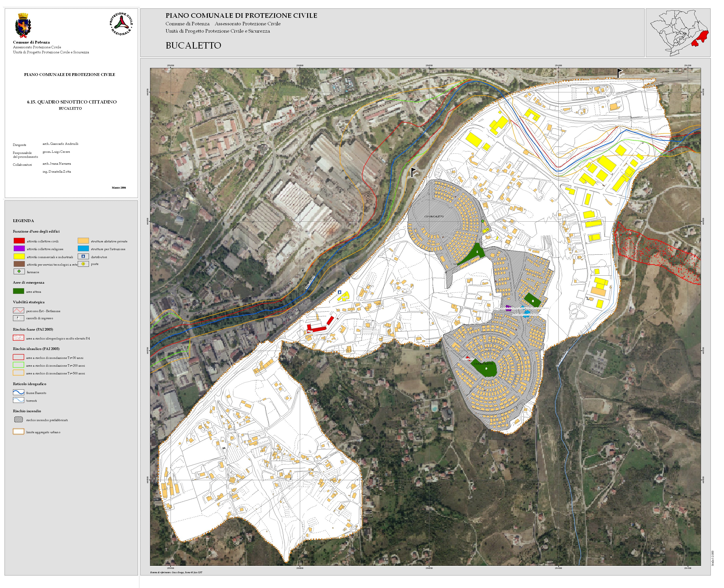
Task: Click the BUCALETTO heading in the title banner
Action: coord(193,45)
